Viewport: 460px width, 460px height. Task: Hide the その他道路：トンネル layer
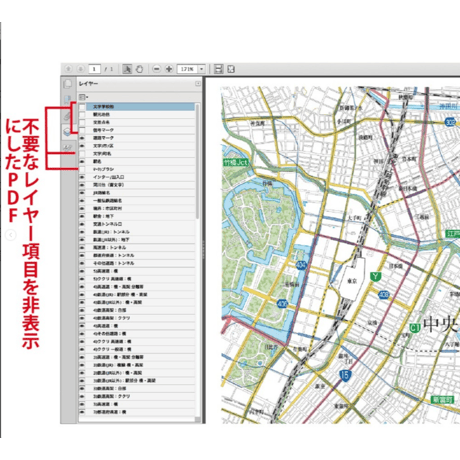tap(82, 263)
